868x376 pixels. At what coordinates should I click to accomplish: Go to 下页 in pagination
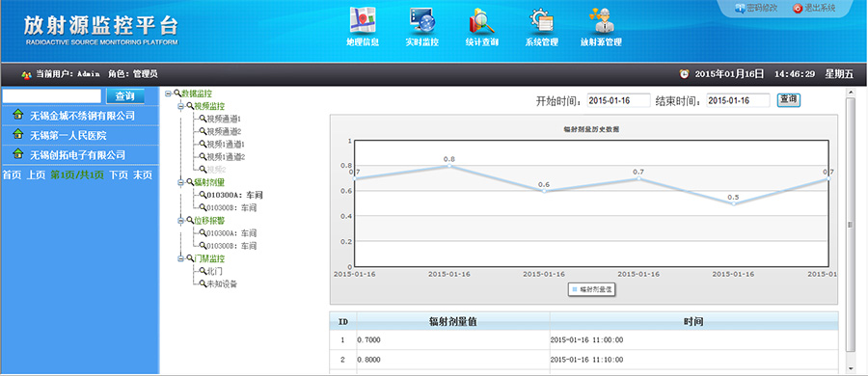[x=118, y=175]
